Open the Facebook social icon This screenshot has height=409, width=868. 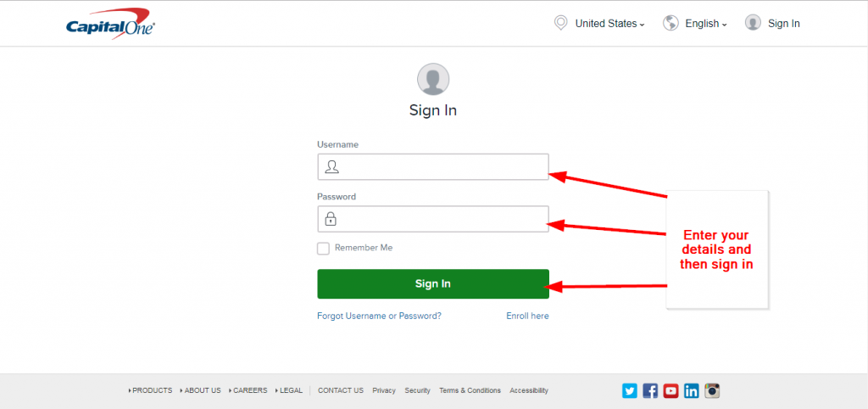coord(650,390)
